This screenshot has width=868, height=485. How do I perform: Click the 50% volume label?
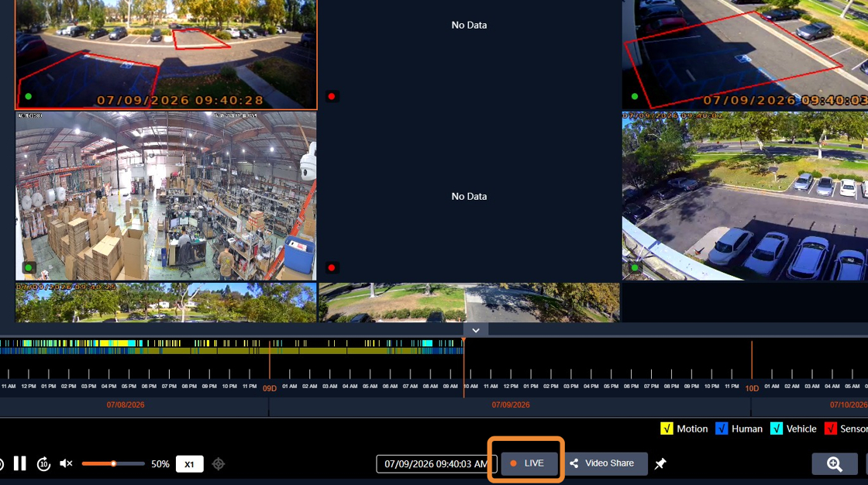160,464
